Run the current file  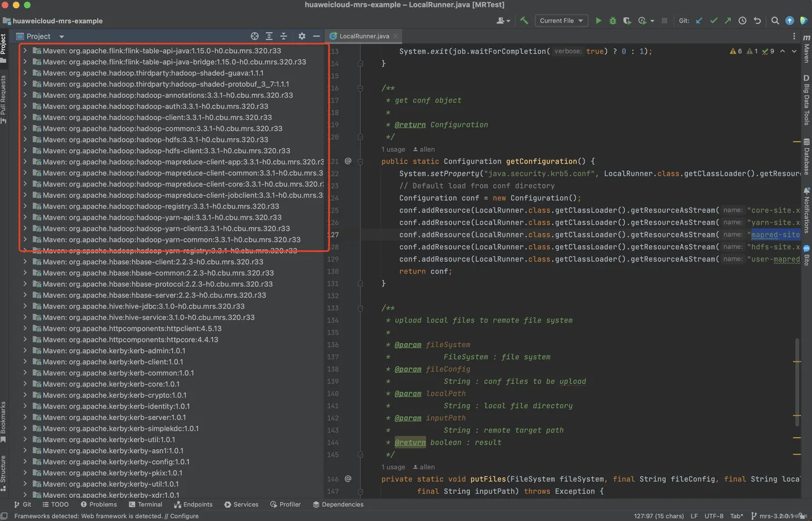pos(599,20)
